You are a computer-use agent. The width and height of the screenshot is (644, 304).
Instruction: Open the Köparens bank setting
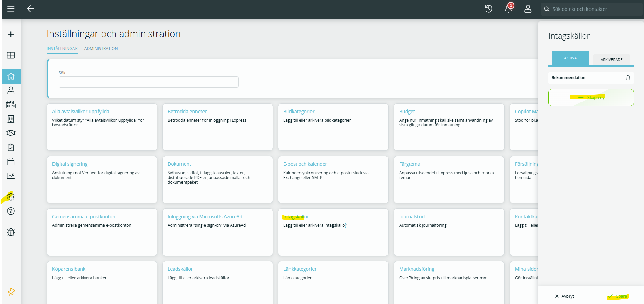(x=102, y=283)
